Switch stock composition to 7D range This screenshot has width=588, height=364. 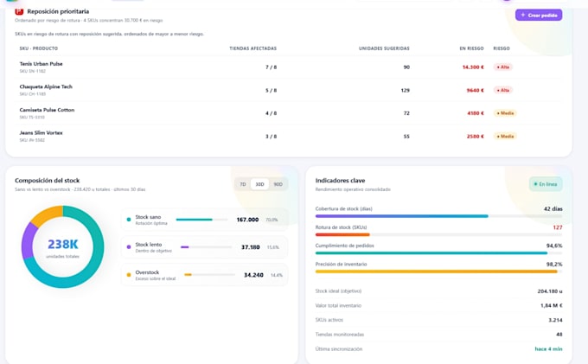coord(243,184)
